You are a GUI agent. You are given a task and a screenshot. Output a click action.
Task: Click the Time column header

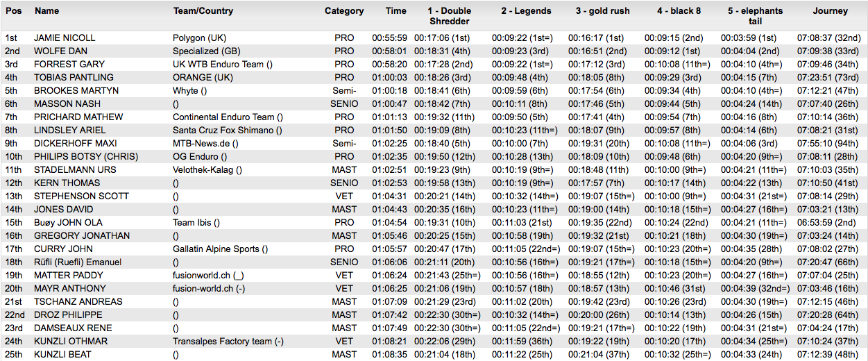tap(396, 11)
